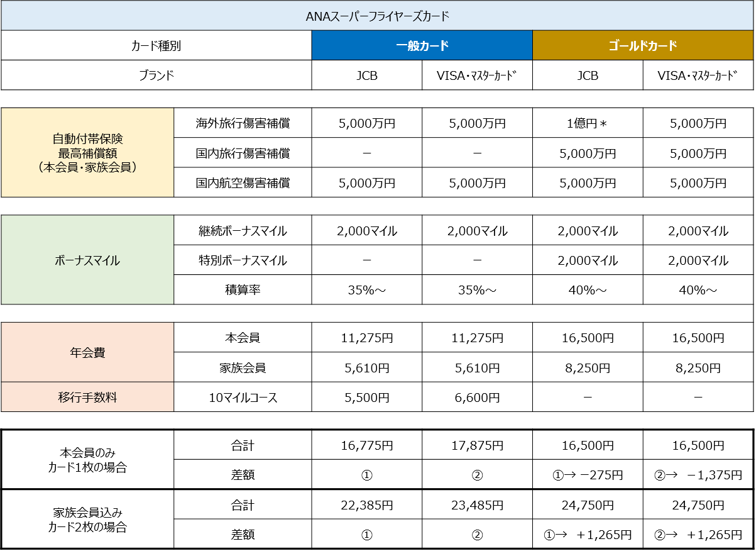Select the ブランド row label
Viewport: 756px width, 551px height.
(x=156, y=75)
